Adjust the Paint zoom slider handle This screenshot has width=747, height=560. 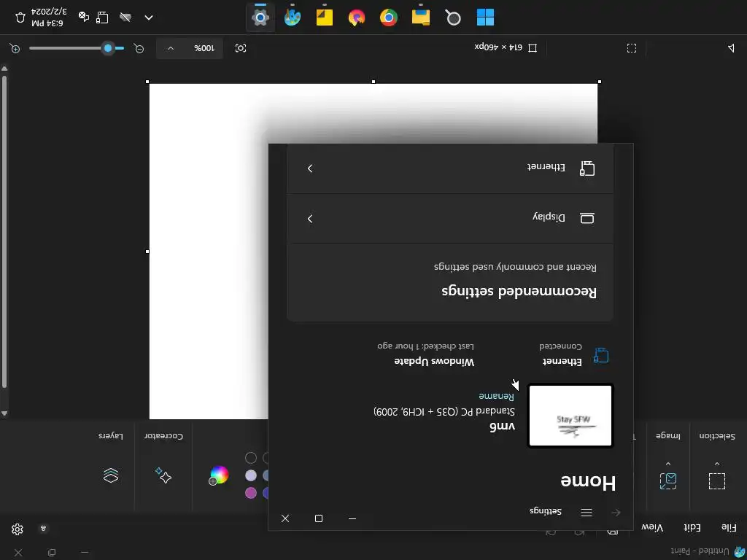[108, 48]
